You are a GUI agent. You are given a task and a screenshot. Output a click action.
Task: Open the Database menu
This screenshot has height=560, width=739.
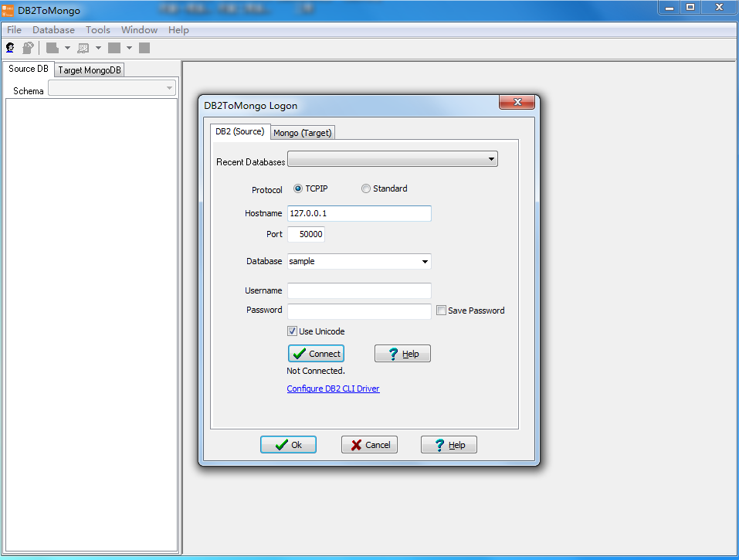[x=53, y=29]
